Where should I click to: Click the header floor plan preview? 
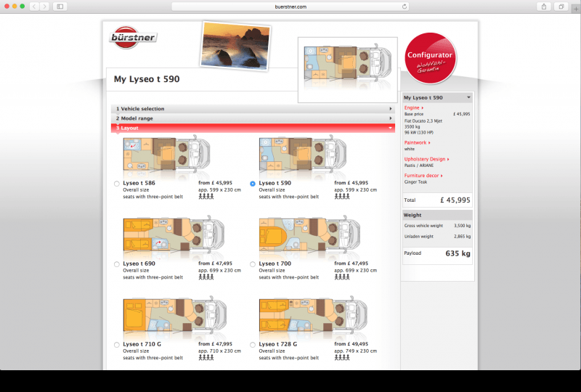348,70
